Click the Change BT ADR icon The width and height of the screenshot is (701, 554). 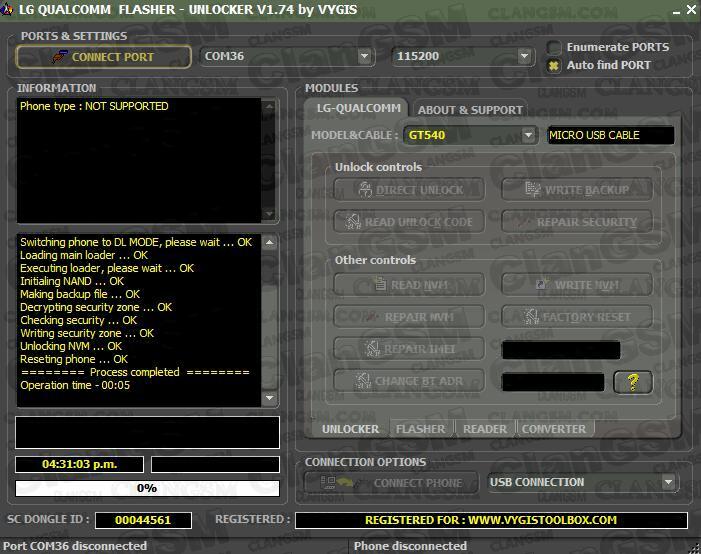point(363,381)
